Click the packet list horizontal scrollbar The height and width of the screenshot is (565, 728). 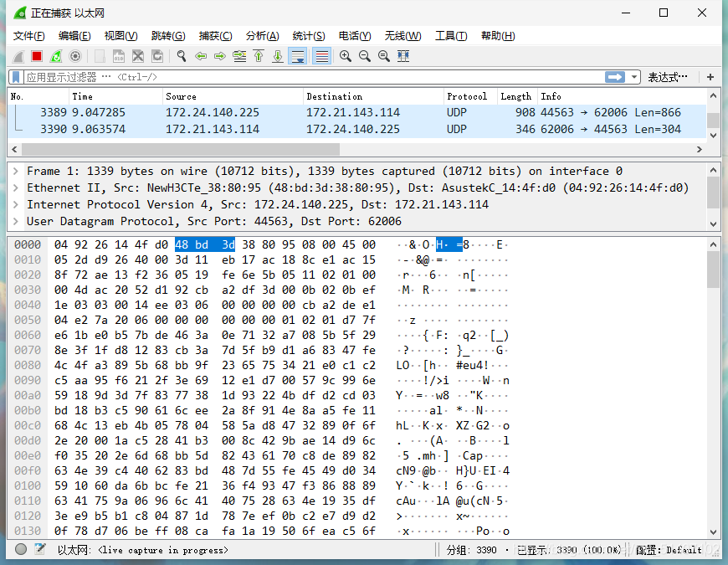(x=181, y=150)
